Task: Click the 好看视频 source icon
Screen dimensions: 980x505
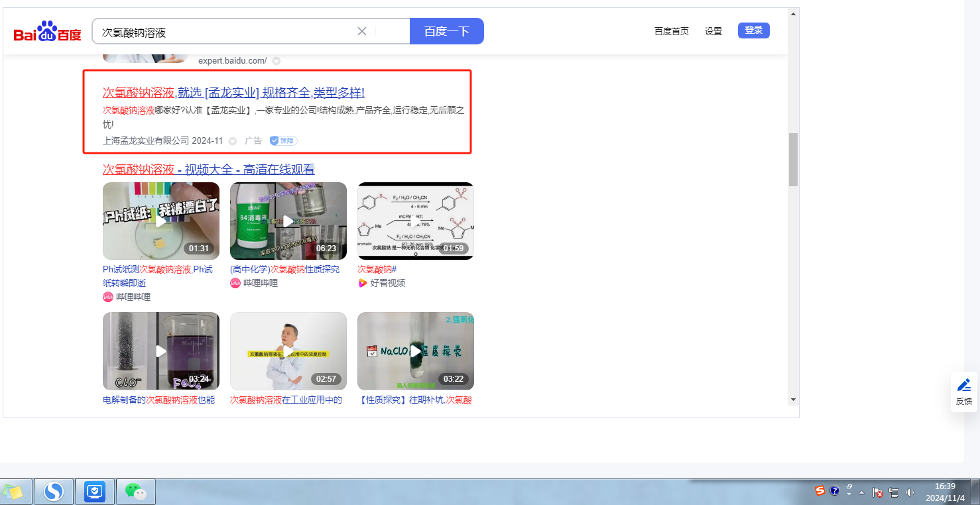Action: click(x=363, y=283)
